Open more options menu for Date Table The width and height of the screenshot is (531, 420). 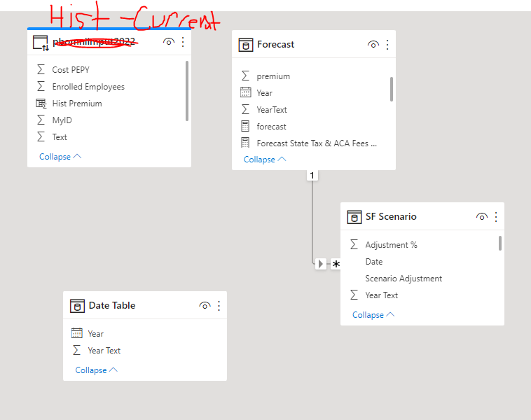[x=219, y=306]
